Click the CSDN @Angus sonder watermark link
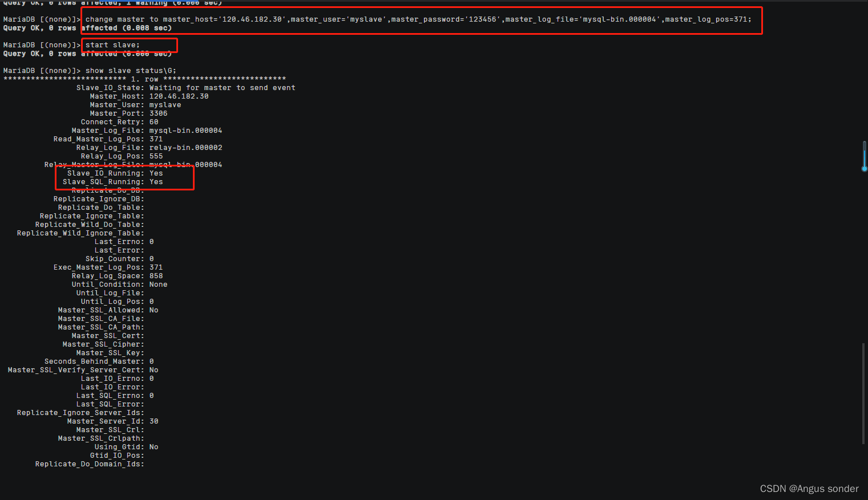 [809, 488]
